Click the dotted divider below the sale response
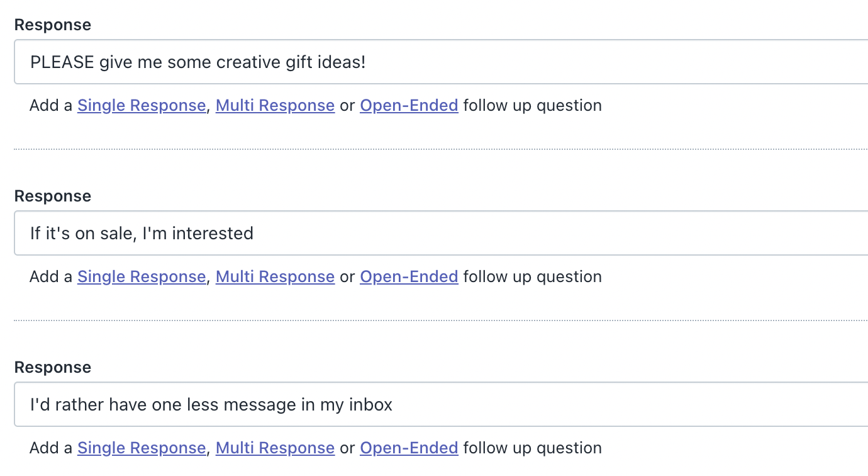Viewport: 868px width, 476px height. click(x=434, y=320)
